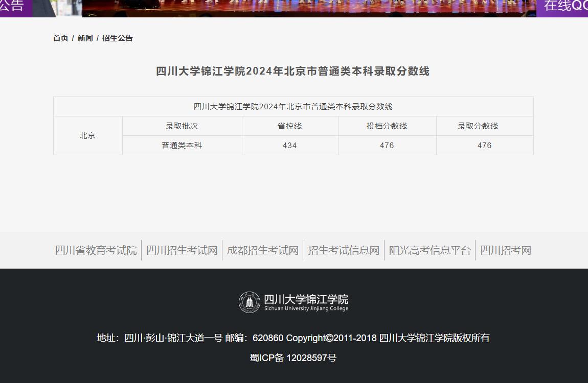588x383 pixels.
Task: Open the 四川省教育考试院 footer link
Action: point(96,250)
